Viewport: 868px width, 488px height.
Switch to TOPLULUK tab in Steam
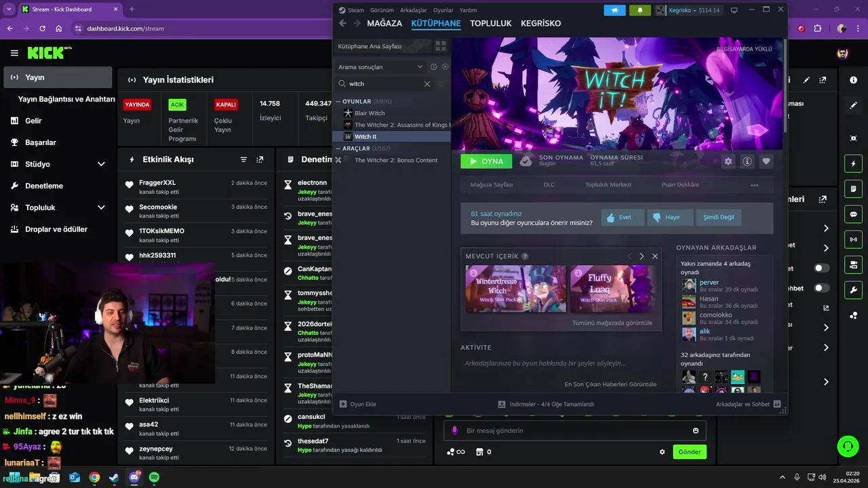pos(491,23)
